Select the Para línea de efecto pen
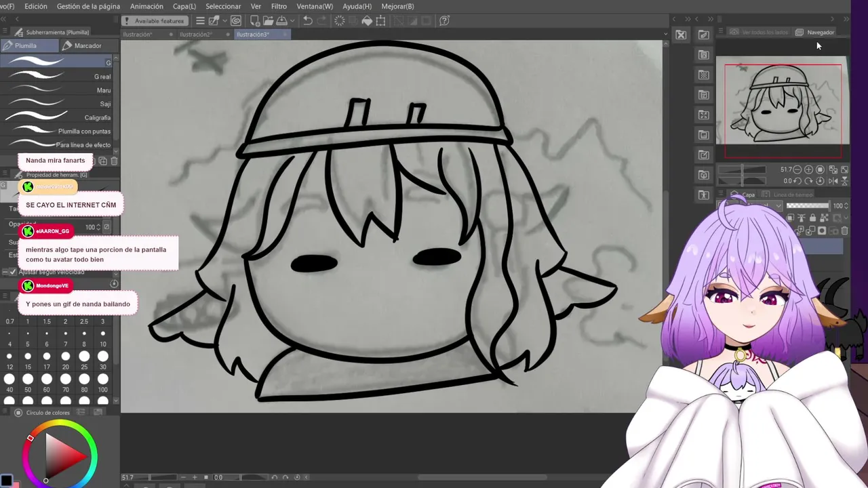Screen dimensions: 868x488 (57, 144)
